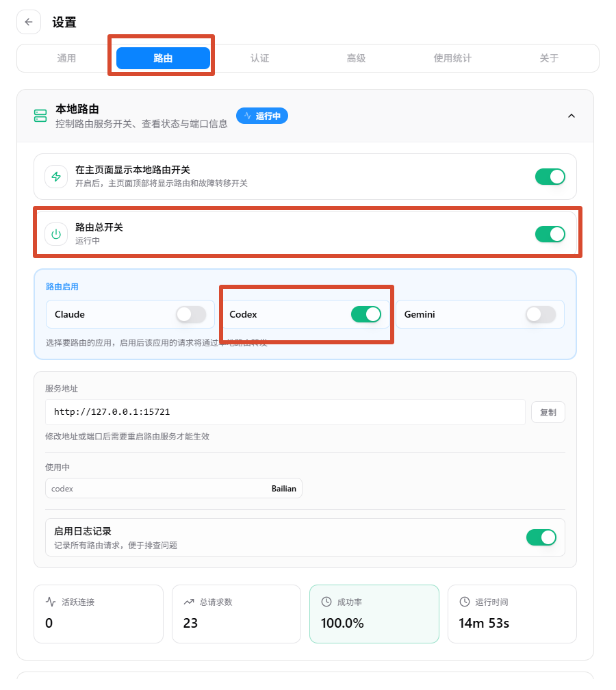Click the 记录所有路由请求，便于排查问题 description
This screenshot has width=616, height=690.
[116, 545]
